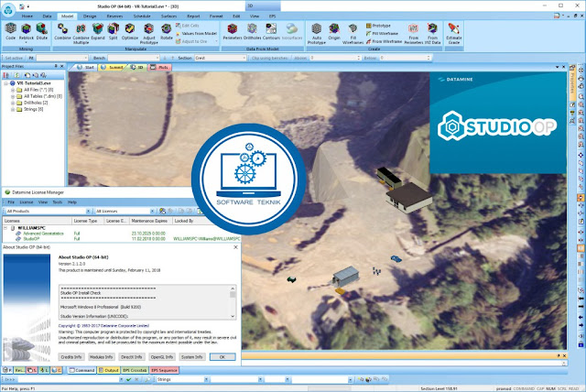Switch to the EPS Sequence bottom tab
Image resolution: width=586 pixels, height=392 pixels.
click(x=164, y=370)
